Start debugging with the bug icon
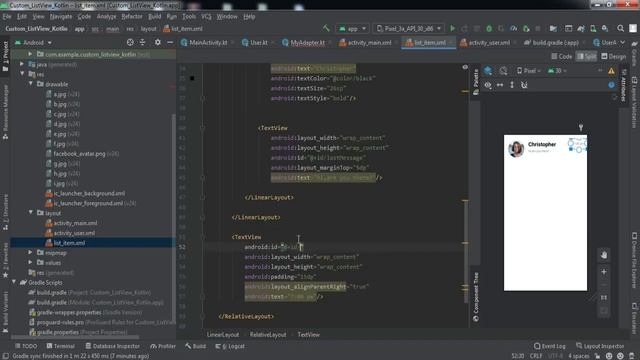Viewport: 640px width, 360px height. pos(489,29)
